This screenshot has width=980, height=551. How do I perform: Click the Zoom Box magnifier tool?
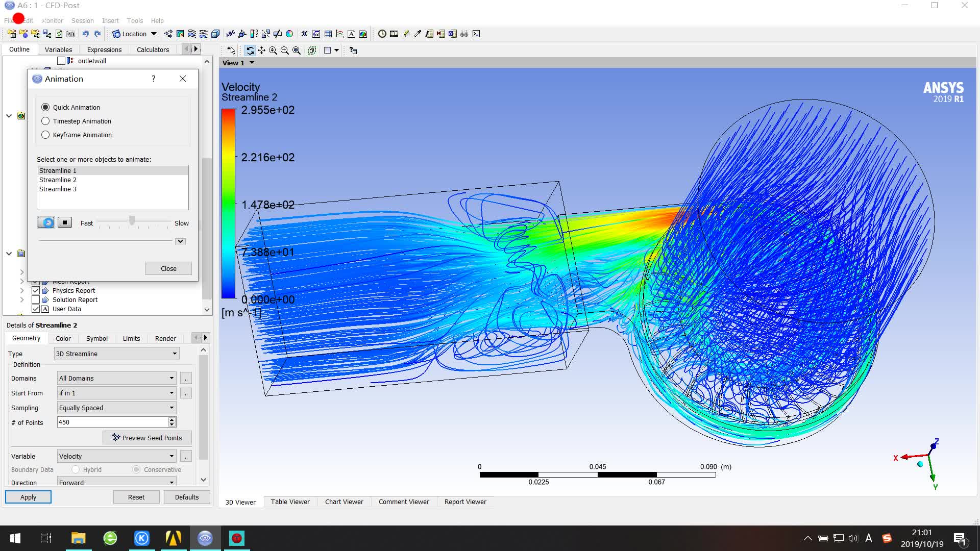[x=285, y=51]
